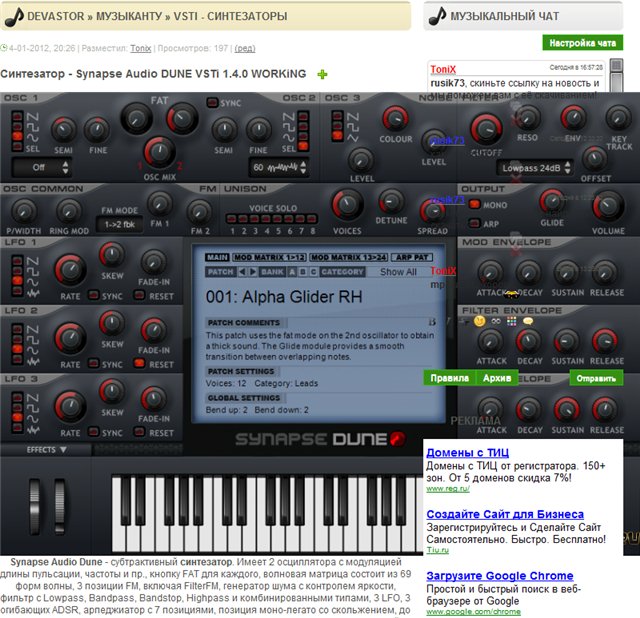The image size is (640, 618).
Task: Click the OSC MIX knob
Action: tap(159, 151)
